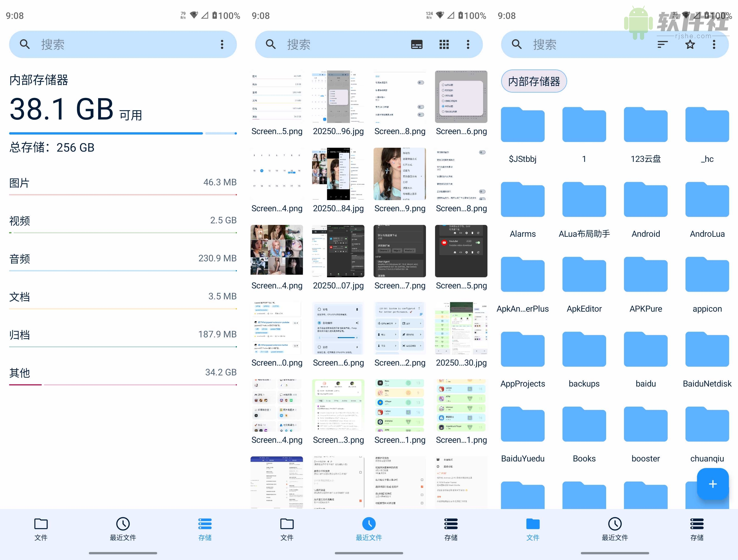Tap the plus button to add new file

pos(713,484)
